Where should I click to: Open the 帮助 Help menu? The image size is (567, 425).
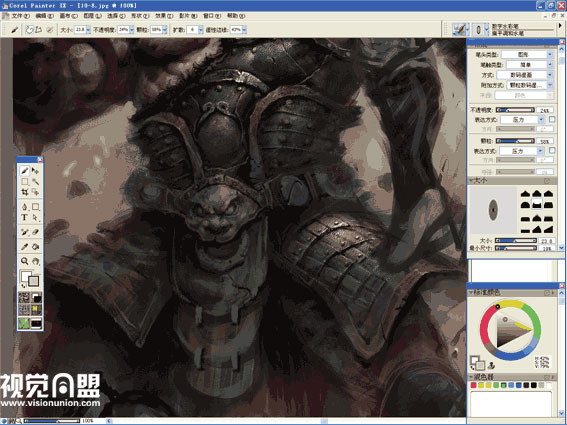(236, 16)
